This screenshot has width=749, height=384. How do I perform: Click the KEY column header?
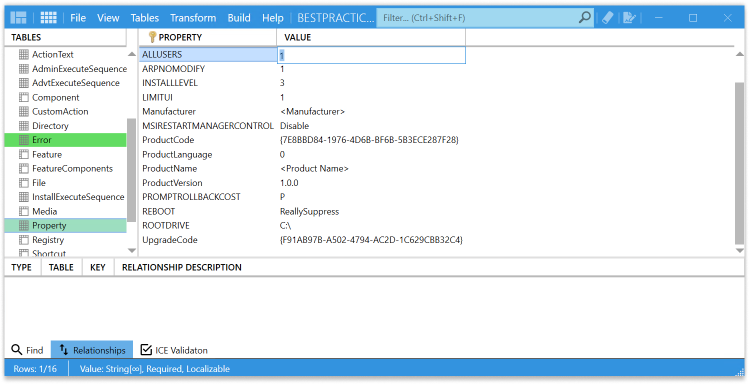(x=97, y=267)
